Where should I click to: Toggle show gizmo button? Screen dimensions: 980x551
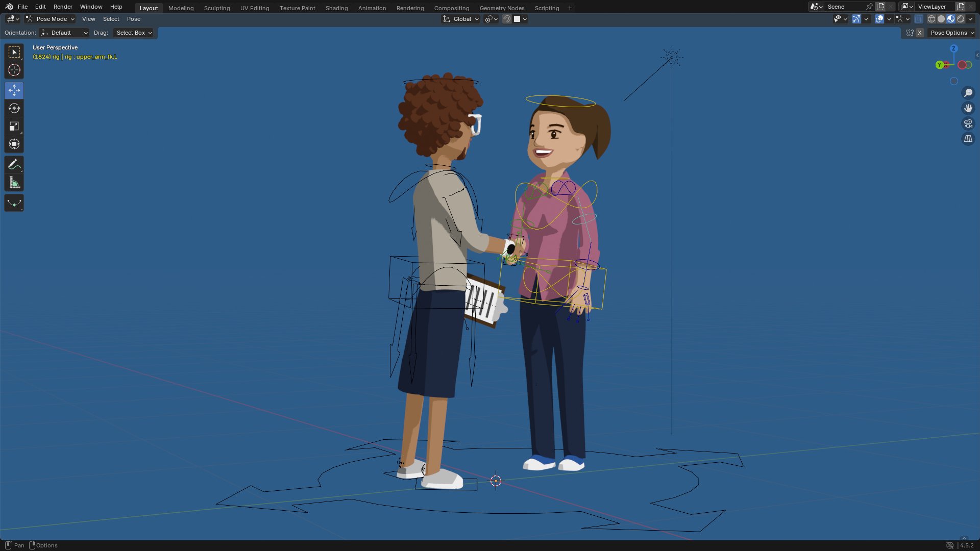[x=856, y=19]
